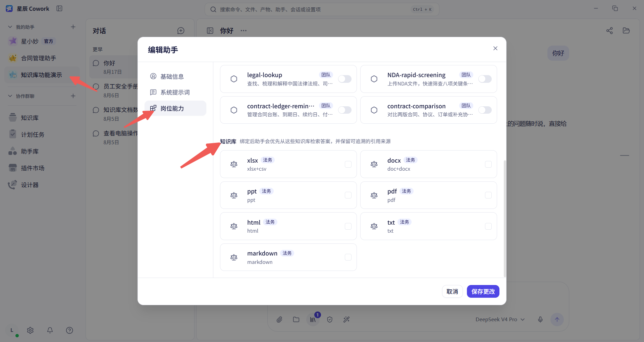Click the share icon in the header
The image size is (644, 342).
tap(609, 31)
